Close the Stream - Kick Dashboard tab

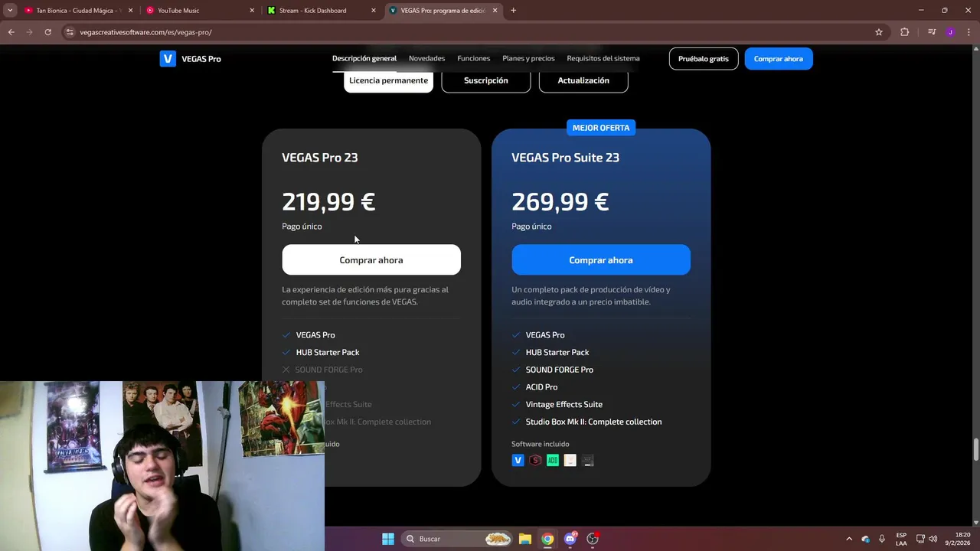374,11
